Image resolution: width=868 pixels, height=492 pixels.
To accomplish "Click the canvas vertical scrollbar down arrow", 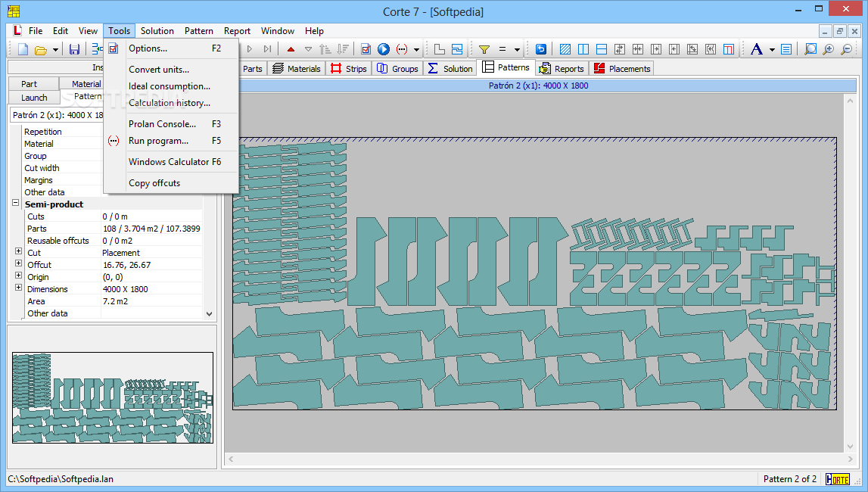I will click(x=851, y=447).
